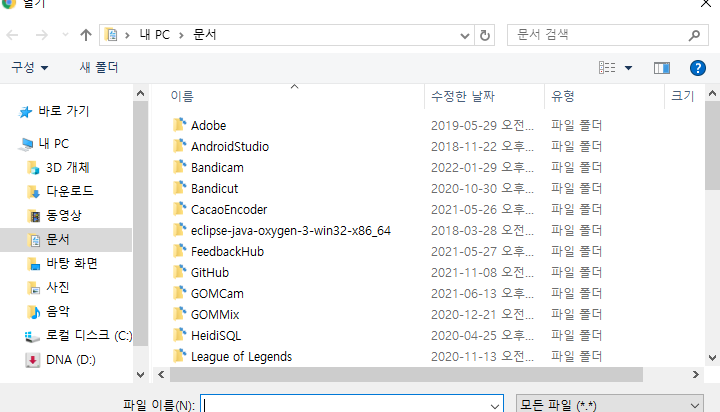Open 바탕 화면 in navigation pane
720x412 pixels.
click(x=72, y=264)
